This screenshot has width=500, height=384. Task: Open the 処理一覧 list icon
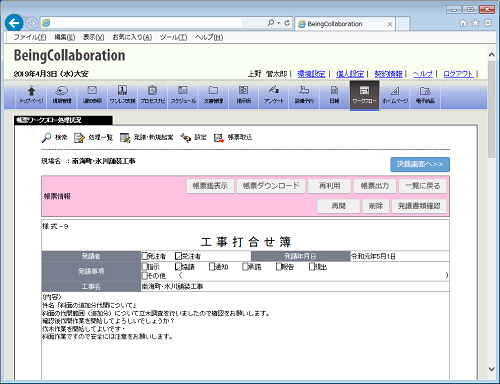(79, 138)
